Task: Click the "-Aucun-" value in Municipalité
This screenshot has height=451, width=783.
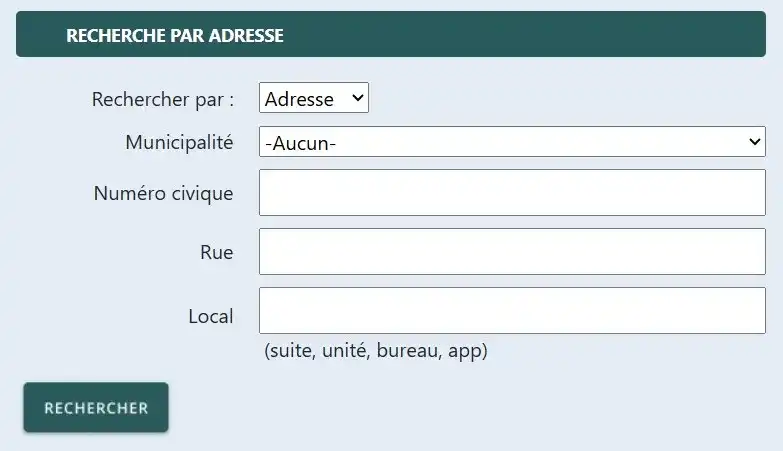Action: coord(300,144)
